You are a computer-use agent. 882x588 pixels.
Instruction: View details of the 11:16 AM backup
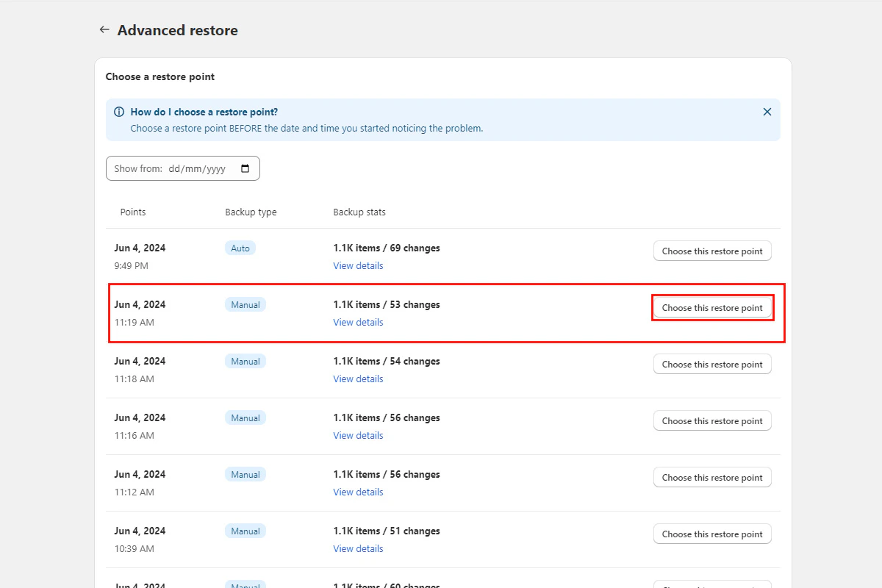point(358,435)
